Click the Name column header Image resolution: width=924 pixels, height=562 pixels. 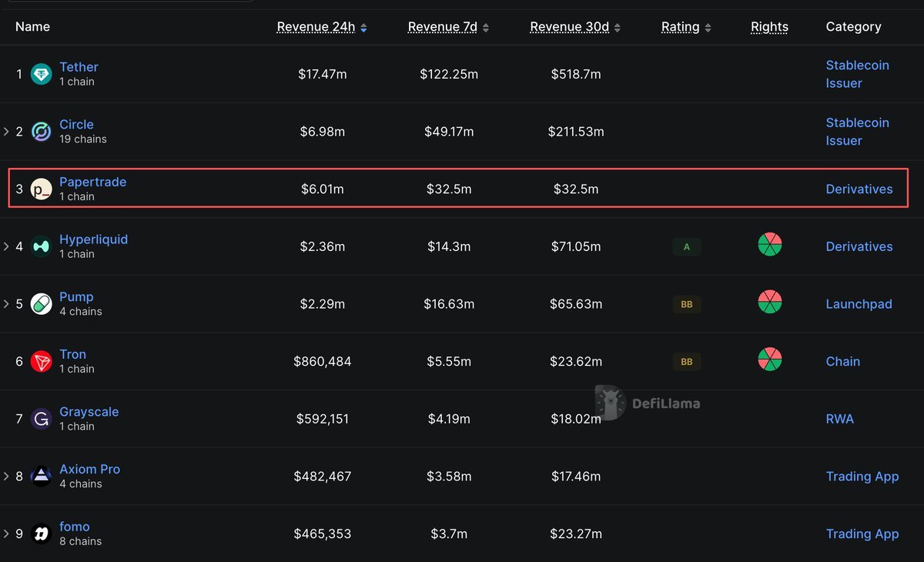(32, 27)
